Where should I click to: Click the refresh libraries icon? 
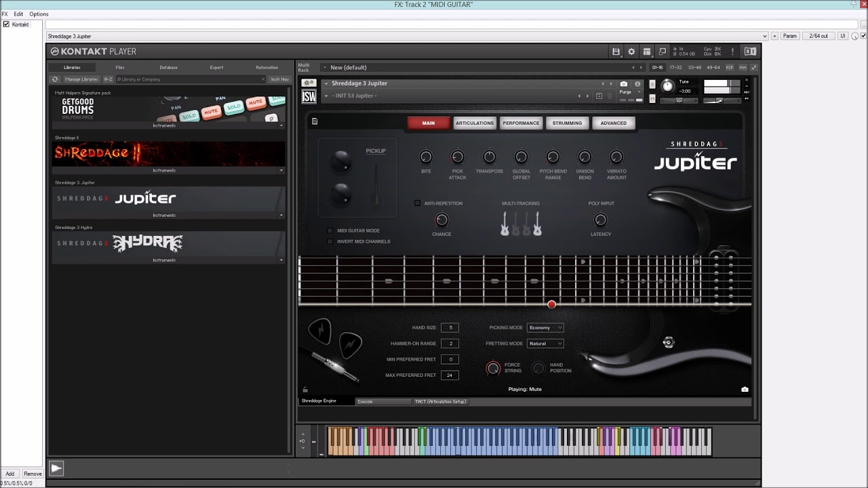56,79
